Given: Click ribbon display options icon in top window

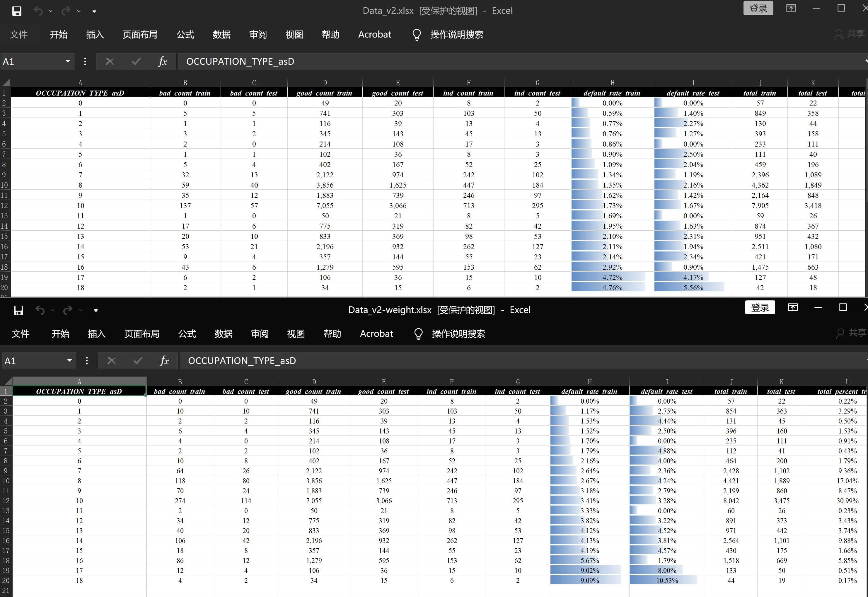Looking at the screenshot, I should [x=791, y=8].
